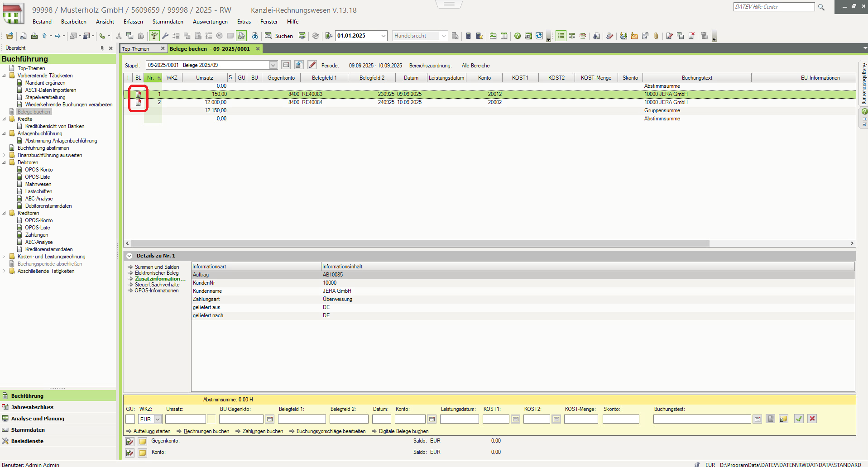This screenshot has width=868, height=467.
Task: Pin the Übersicht navigation panel
Action: pyautogui.click(x=102, y=48)
